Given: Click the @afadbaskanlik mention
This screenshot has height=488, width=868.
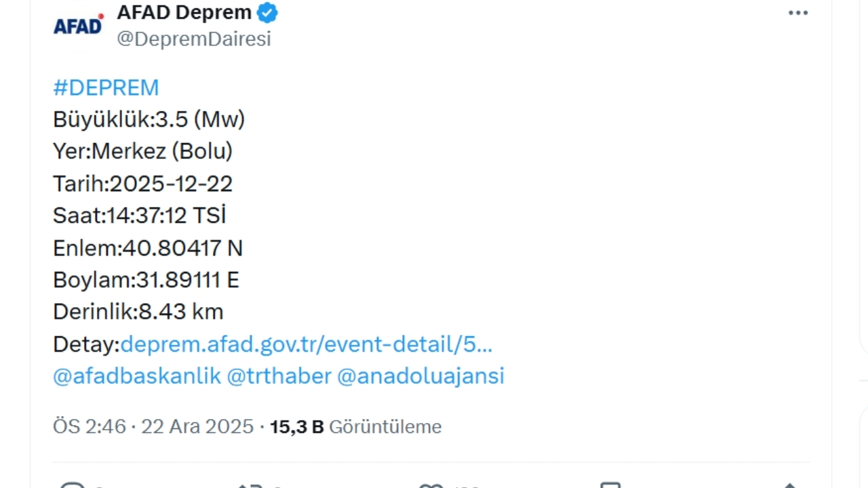Looking at the screenshot, I should 136,376.
